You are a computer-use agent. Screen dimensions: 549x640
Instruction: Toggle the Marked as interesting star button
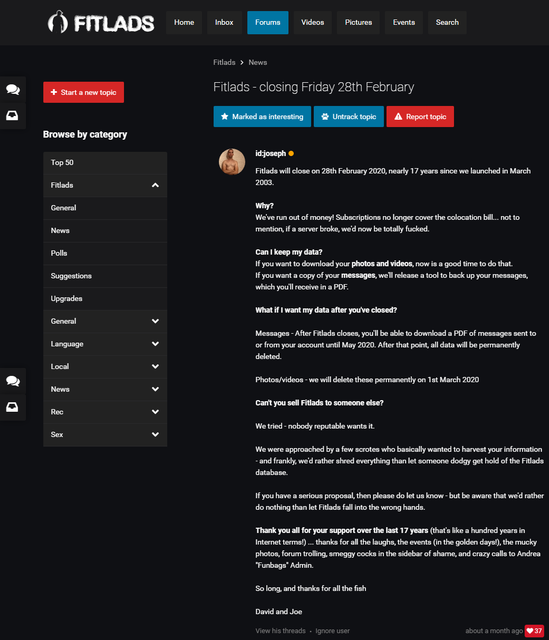262,116
